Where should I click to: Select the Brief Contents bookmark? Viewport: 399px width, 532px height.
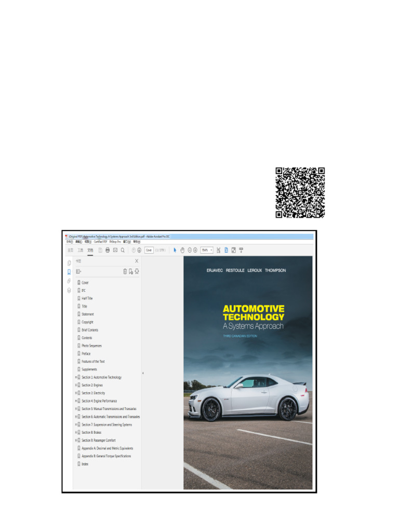click(x=90, y=330)
